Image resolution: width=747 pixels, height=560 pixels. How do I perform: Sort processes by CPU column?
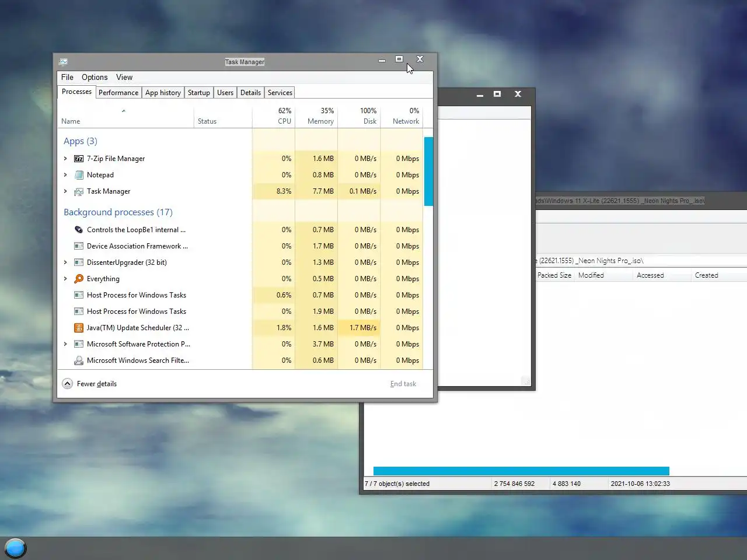coord(274,116)
